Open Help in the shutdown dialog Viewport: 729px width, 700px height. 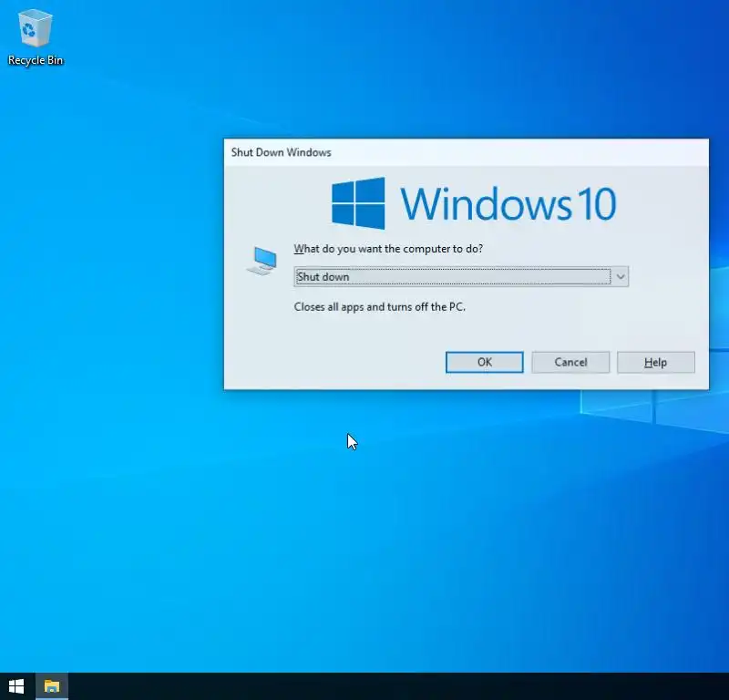point(656,363)
